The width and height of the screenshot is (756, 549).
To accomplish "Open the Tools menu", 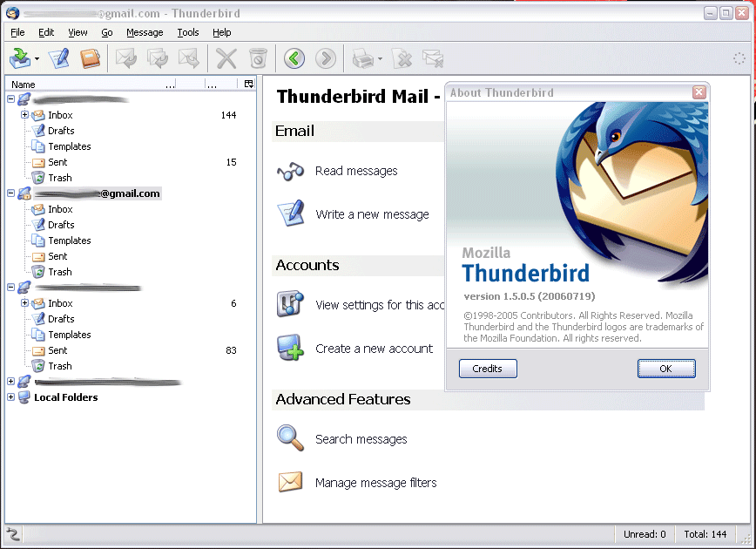I will (188, 32).
